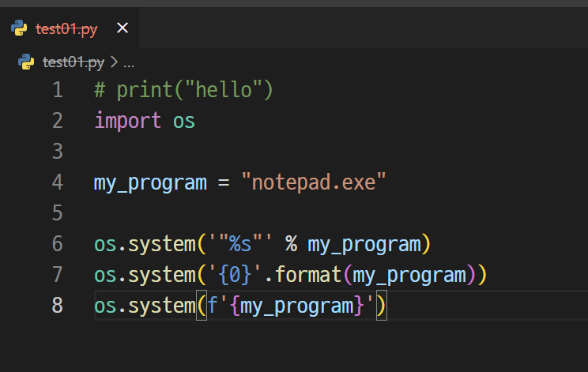The width and height of the screenshot is (588, 372).
Task: Click 'my_program' on line 6
Action: pos(364,245)
